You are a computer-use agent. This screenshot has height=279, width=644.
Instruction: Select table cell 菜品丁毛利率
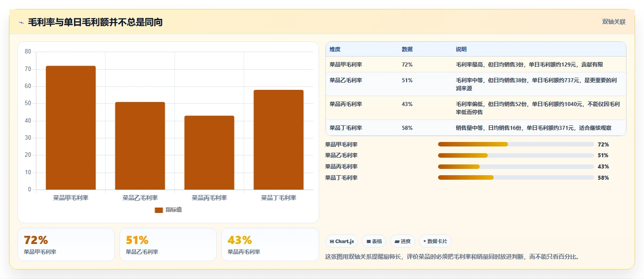click(346, 128)
